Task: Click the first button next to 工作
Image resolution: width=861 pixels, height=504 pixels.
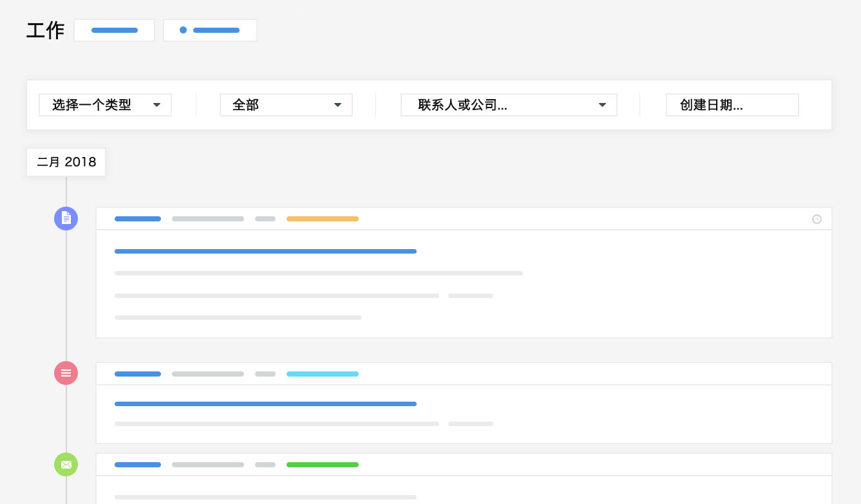Action: 115,30
